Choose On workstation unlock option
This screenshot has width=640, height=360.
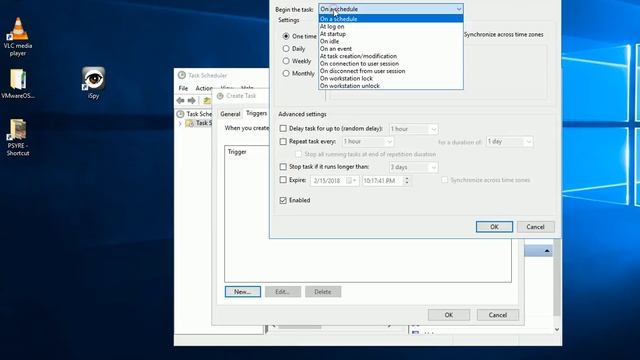tap(391, 86)
